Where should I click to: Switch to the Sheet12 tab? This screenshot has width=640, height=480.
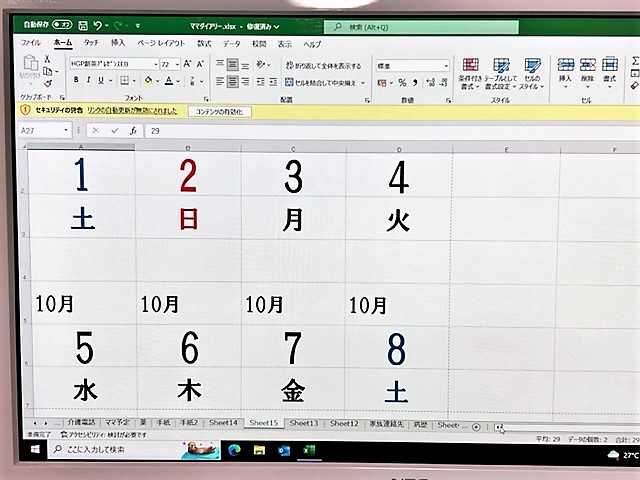click(x=344, y=423)
